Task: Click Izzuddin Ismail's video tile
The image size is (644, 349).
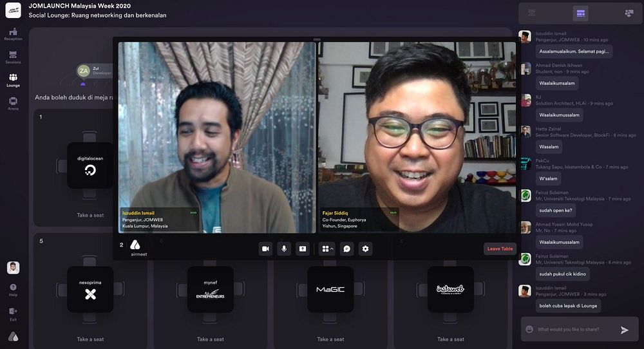Action: [217, 138]
